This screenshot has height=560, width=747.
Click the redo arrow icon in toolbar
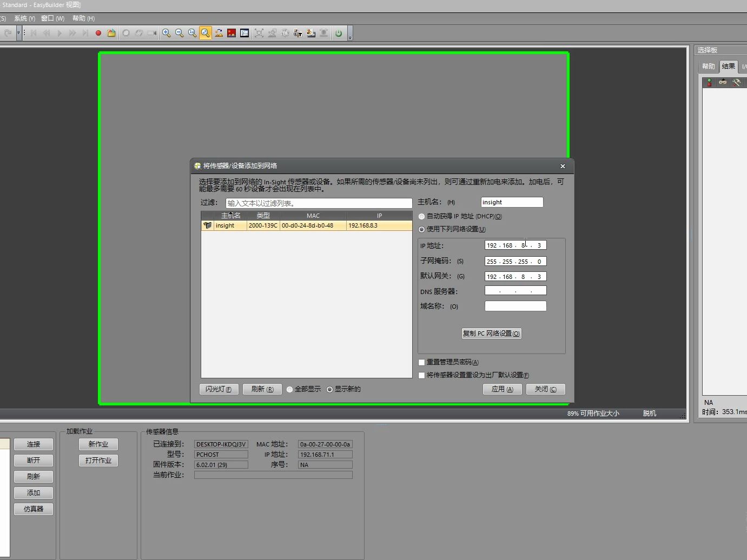8,33
